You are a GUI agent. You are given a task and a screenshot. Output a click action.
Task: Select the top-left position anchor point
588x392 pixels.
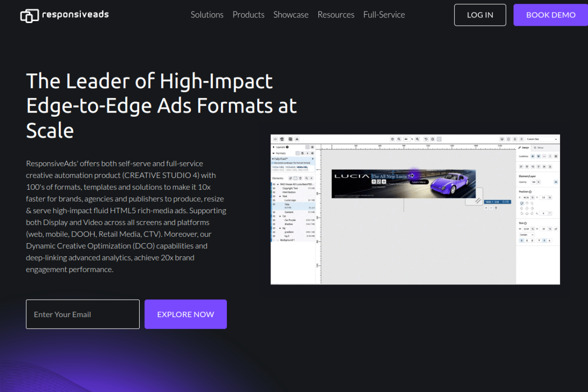tap(522, 203)
